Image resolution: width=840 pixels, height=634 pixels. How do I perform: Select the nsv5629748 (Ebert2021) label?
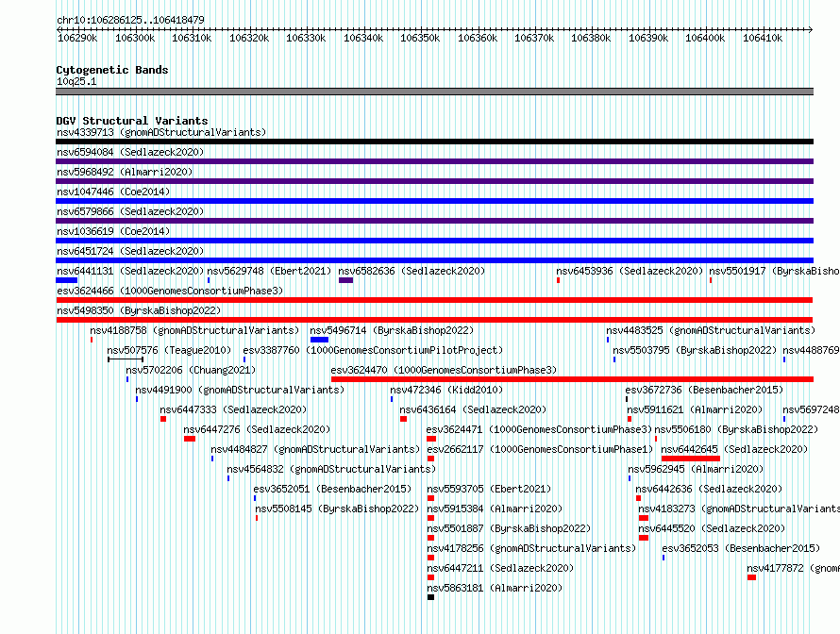pyautogui.click(x=270, y=271)
